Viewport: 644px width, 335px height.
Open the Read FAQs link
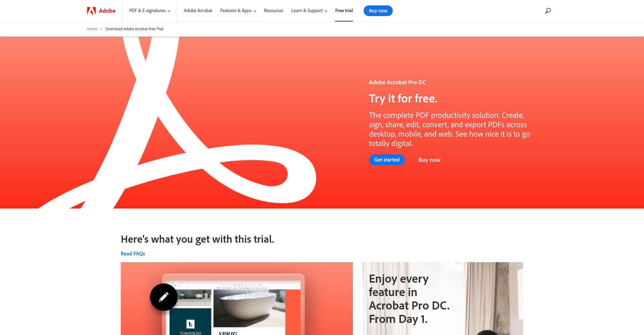coord(133,254)
